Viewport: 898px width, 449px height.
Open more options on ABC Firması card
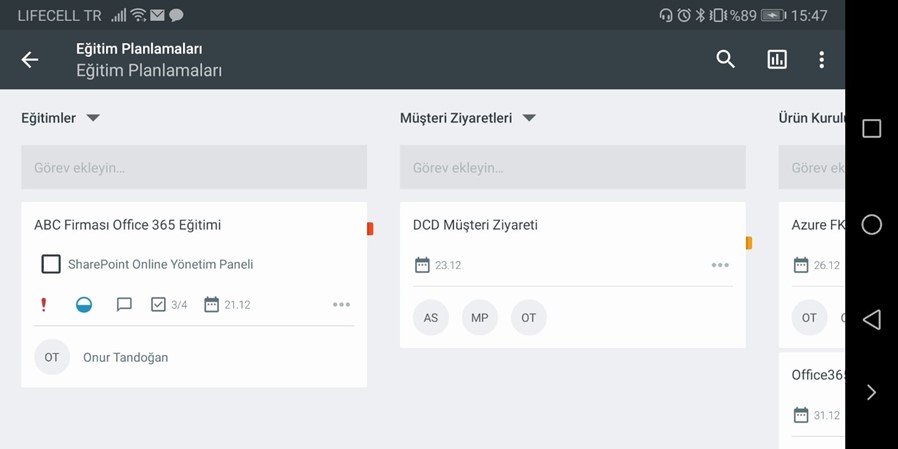[341, 305]
